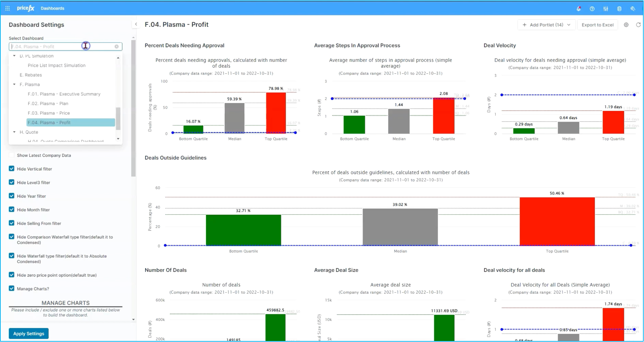
Task: Click the wrench tools icon
Action: click(633, 9)
